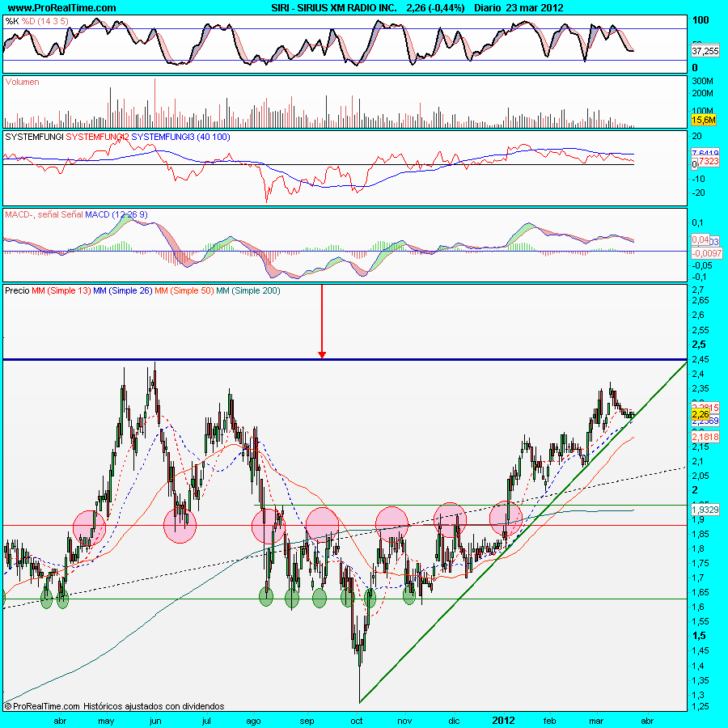Viewport: 728px width, 728px height.
Task: Select the Volumen panel label
Action: tap(22, 82)
